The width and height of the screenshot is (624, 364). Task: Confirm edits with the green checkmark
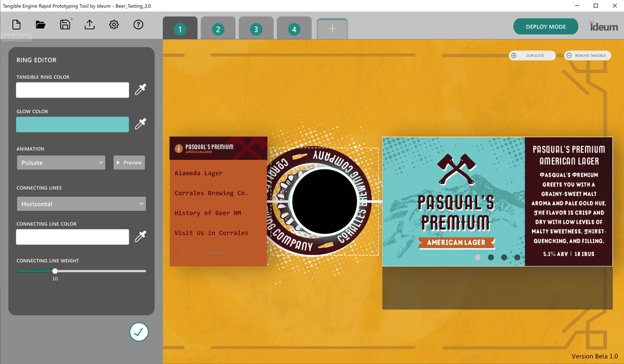(139, 332)
